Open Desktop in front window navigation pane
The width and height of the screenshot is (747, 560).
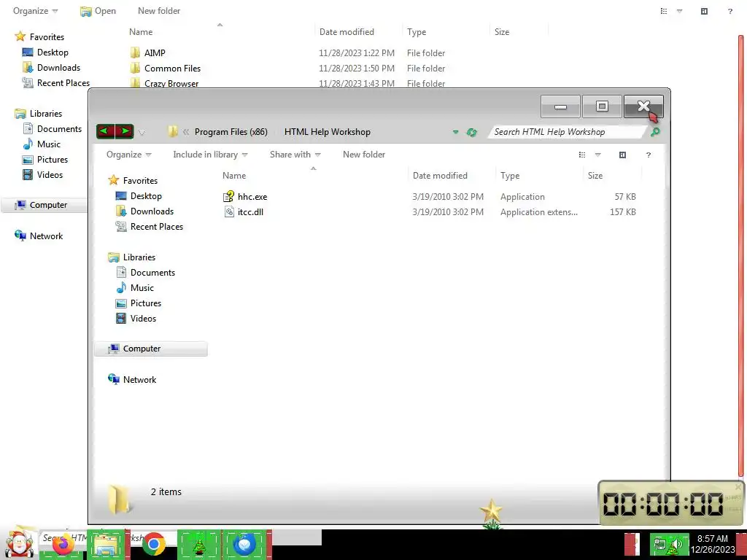coord(146,195)
